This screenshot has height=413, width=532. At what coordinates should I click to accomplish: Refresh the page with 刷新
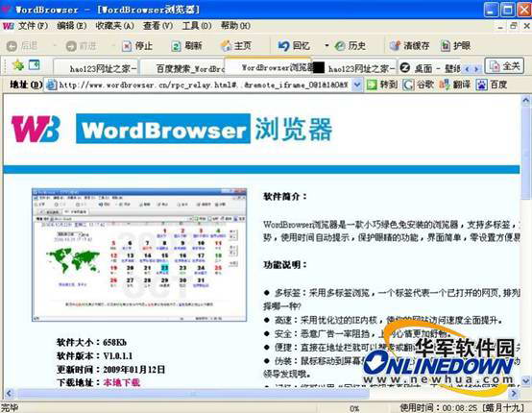[186, 46]
